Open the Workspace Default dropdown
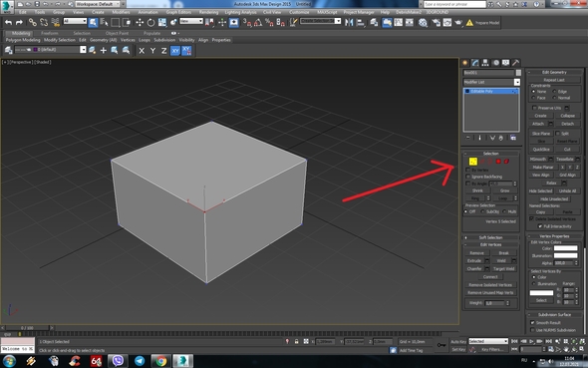The width and height of the screenshot is (588, 368). click(98, 4)
